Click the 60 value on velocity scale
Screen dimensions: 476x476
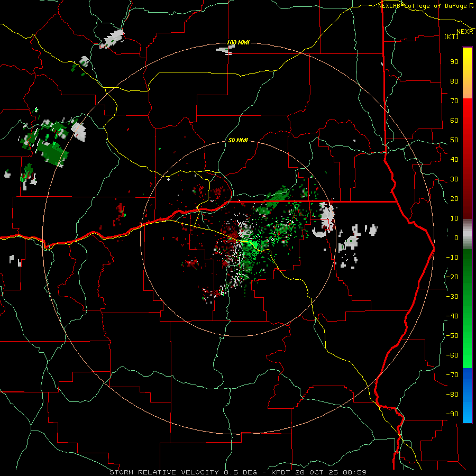[x=454, y=121]
